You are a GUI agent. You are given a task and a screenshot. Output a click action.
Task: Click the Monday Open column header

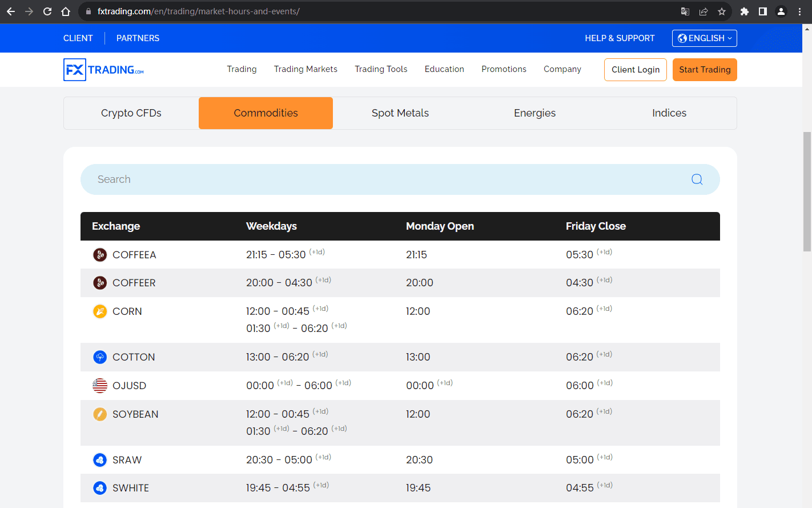pos(440,226)
